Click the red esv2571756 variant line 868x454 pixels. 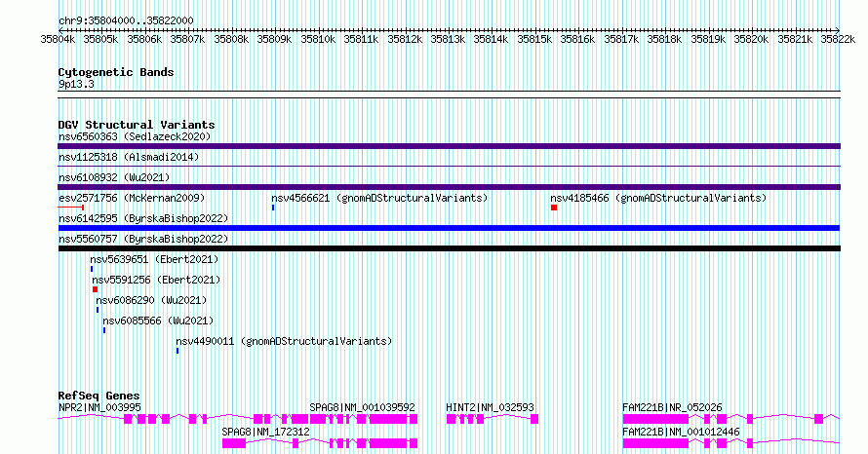(71, 208)
